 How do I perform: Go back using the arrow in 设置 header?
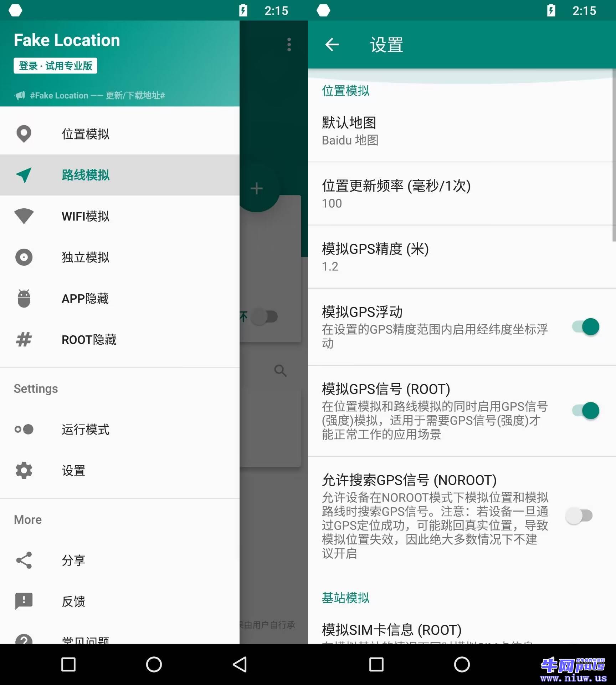click(x=332, y=45)
